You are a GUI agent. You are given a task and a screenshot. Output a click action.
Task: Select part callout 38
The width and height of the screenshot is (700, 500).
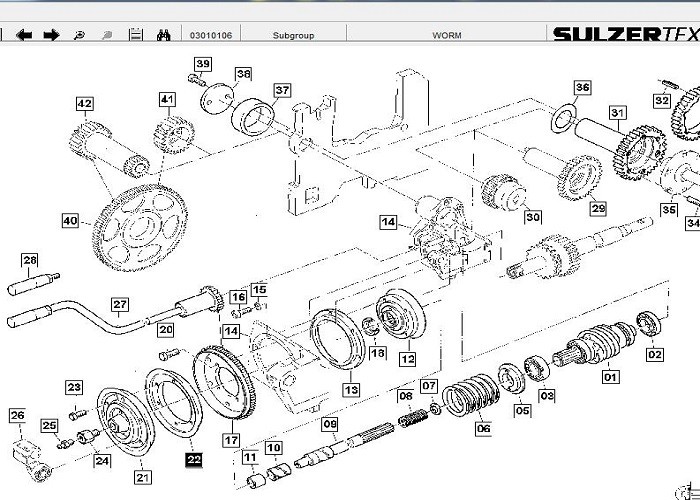[x=243, y=74]
